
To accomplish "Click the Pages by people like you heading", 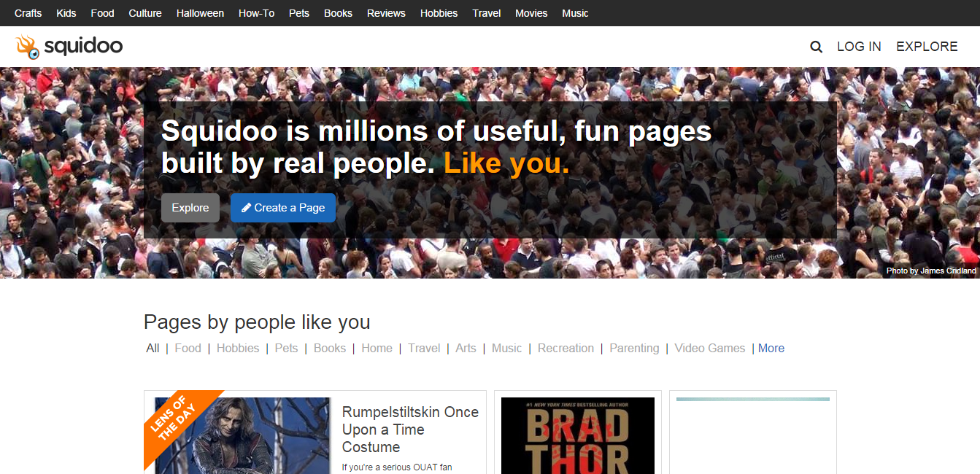I will (x=257, y=322).
